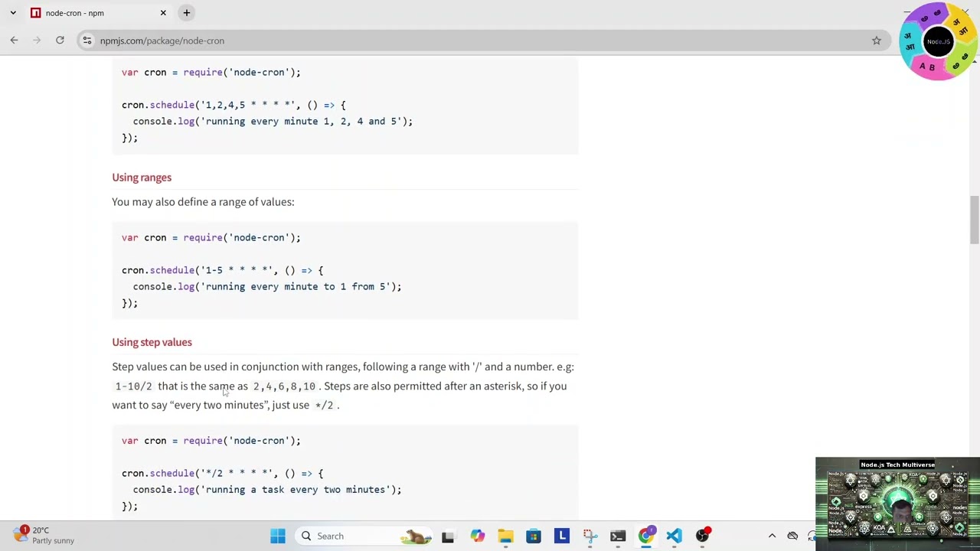Open the blue L app on the taskbar
980x551 pixels.
point(562,536)
